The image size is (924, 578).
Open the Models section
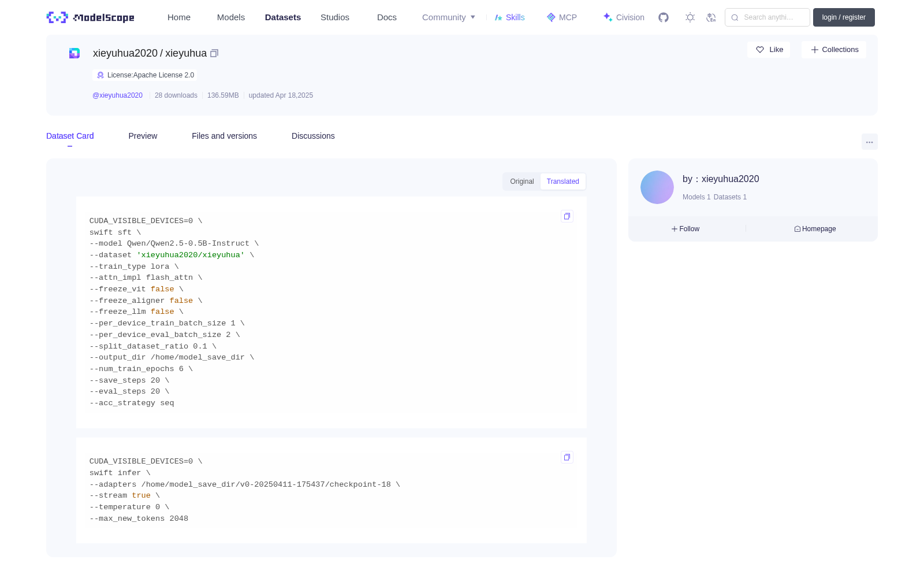pyautogui.click(x=231, y=17)
